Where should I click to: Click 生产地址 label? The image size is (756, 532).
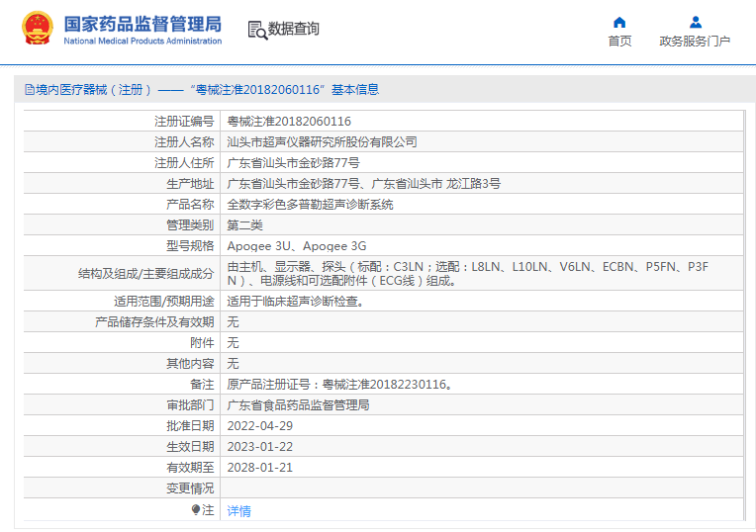point(190,184)
